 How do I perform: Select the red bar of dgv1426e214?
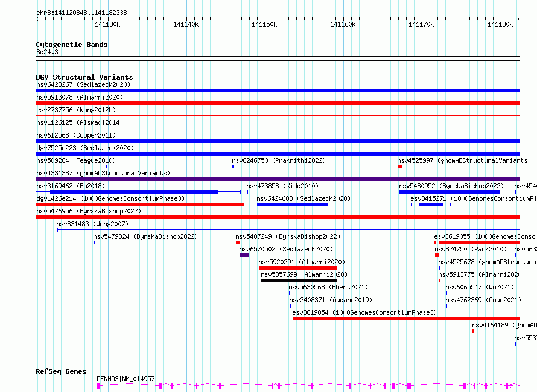click(x=140, y=204)
